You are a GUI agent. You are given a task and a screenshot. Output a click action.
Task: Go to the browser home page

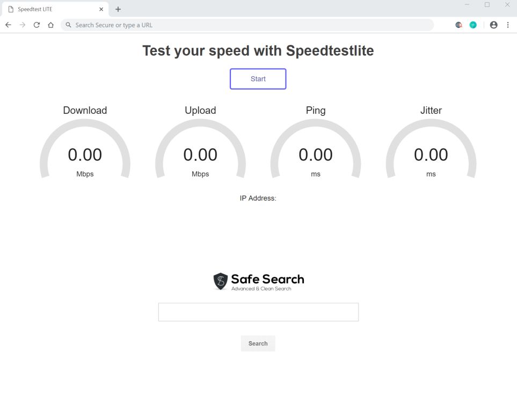[50, 25]
